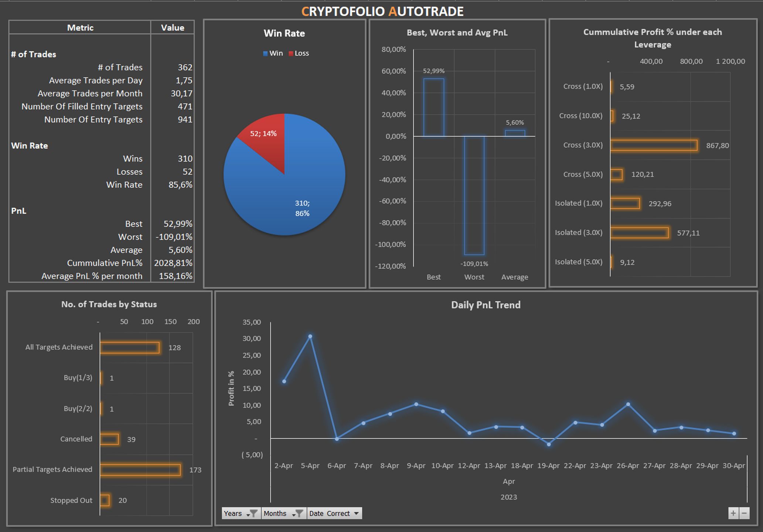This screenshot has width=763, height=532.
Task: Click the 292,96 data label on leverage chart
Action: pos(660,204)
